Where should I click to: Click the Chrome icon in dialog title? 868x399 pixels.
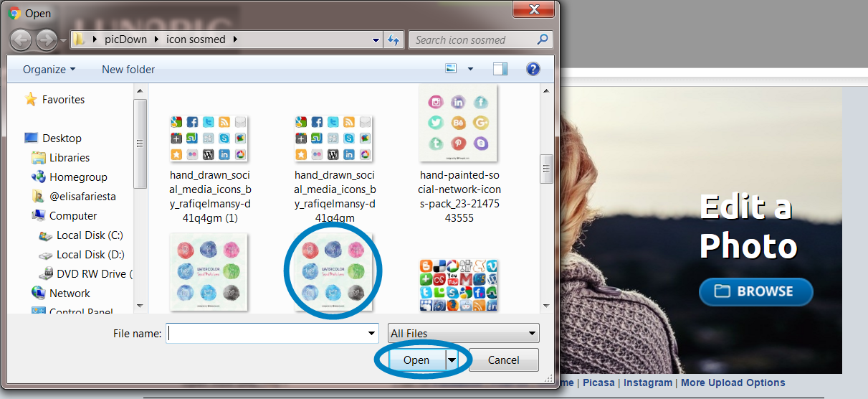tap(14, 13)
